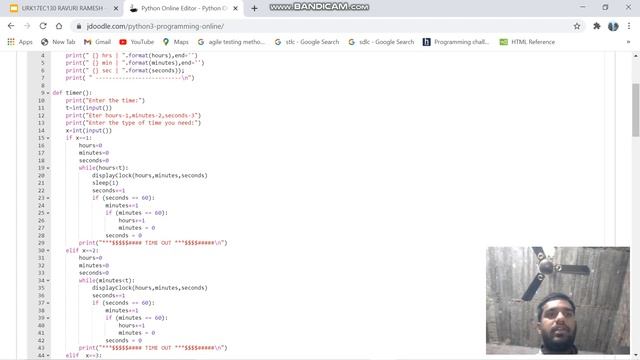Collapse the fold arrow at line 37
The width and height of the screenshot is (640, 360).
click(48, 303)
